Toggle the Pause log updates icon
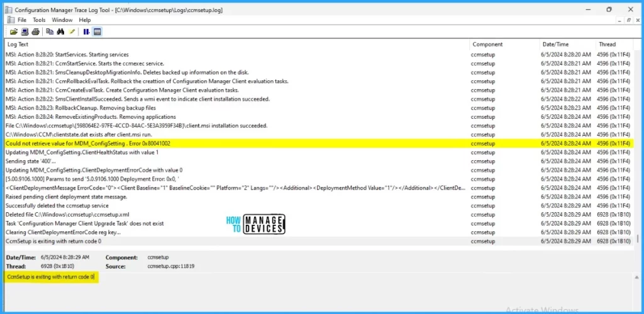 point(86,31)
